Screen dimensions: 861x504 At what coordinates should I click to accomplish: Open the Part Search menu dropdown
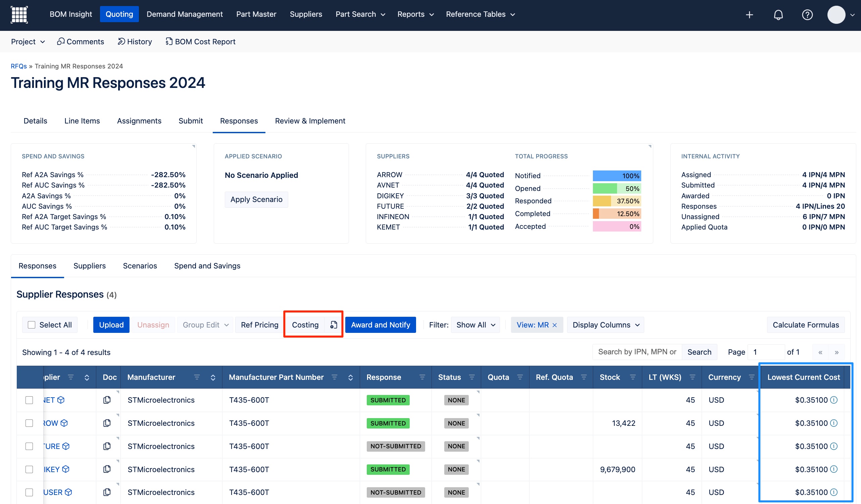click(x=360, y=14)
